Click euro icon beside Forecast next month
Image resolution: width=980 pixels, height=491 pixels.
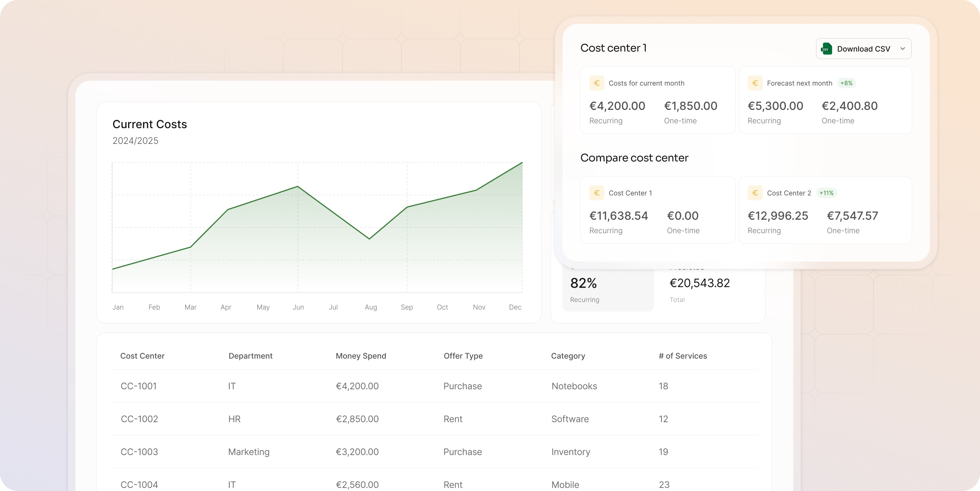(x=755, y=83)
